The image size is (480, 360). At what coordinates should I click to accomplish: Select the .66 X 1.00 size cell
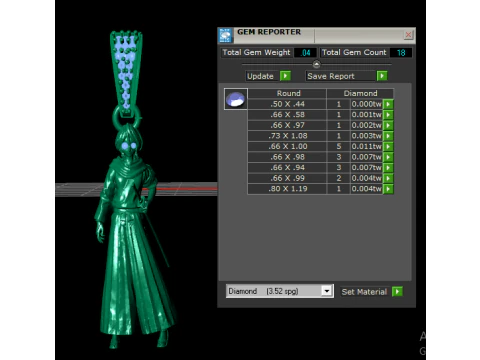coord(287,146)
